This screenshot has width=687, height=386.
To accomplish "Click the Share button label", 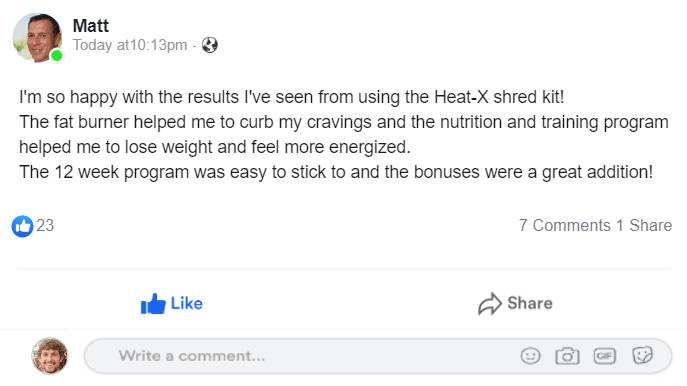I will [x=530, y=303].
